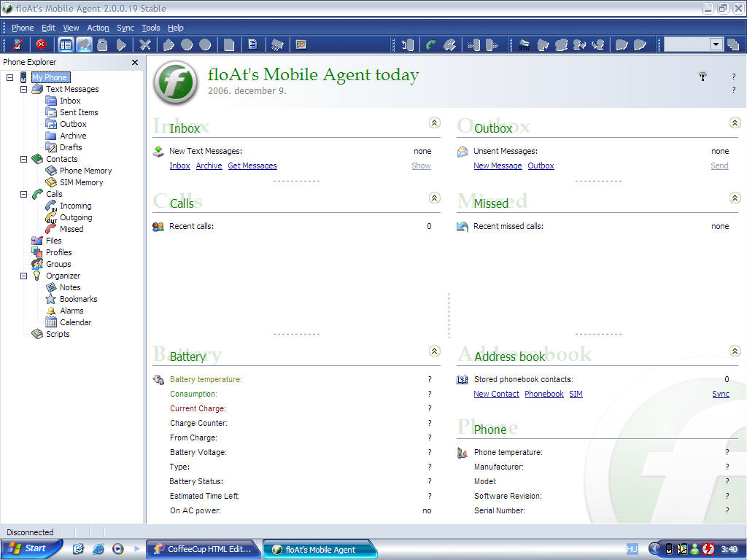Click the HU language indicator in taskbar
This screenshot has height=560, width=747.
632,549
